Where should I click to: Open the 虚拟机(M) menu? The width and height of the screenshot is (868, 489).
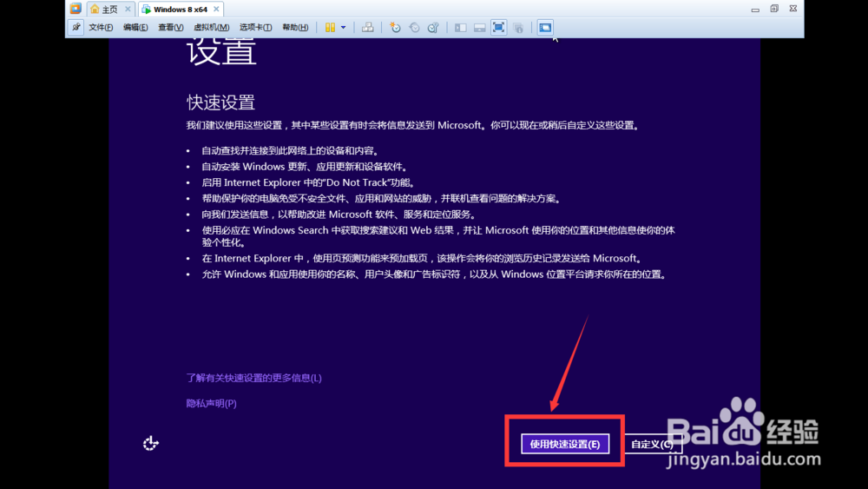(212, 27)
